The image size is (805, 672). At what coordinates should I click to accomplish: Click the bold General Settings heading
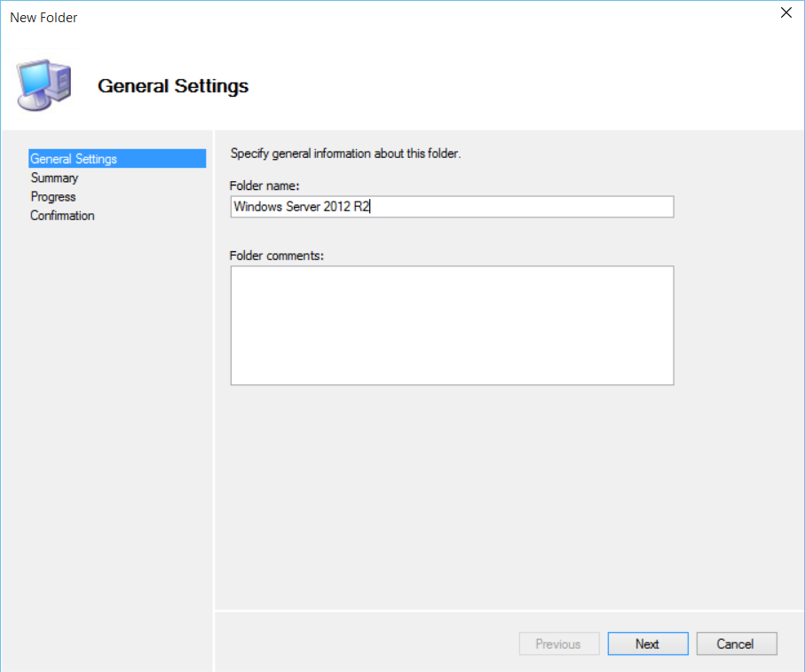coord(173,86)
